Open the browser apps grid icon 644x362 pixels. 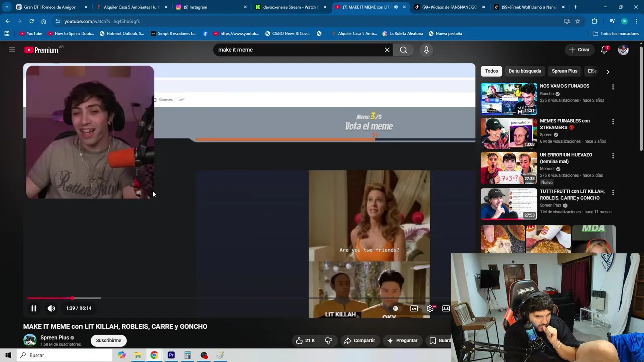[x=7, y=34]
